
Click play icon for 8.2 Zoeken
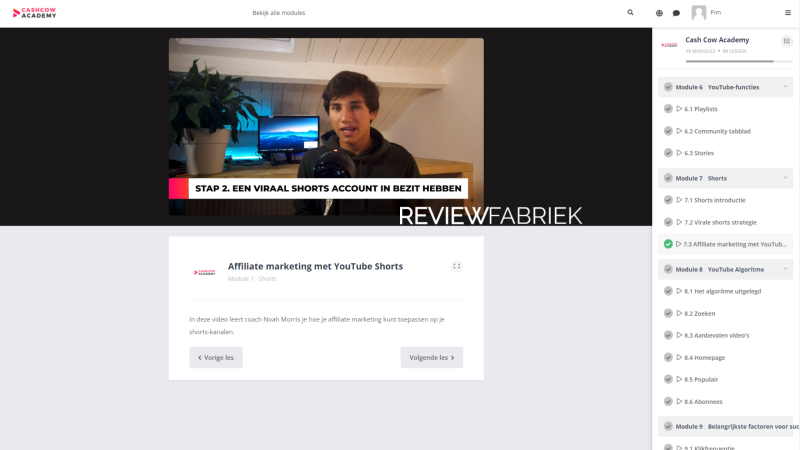tap(679, 313)
